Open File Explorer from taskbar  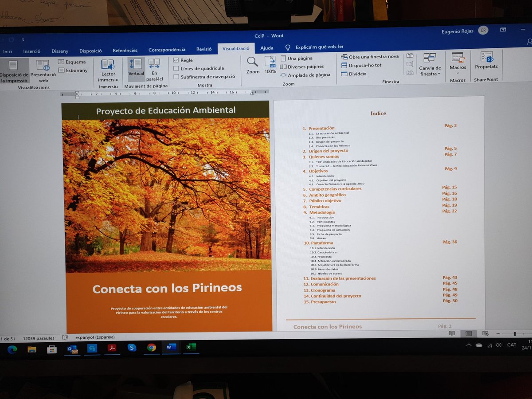(x=32, y=349)
